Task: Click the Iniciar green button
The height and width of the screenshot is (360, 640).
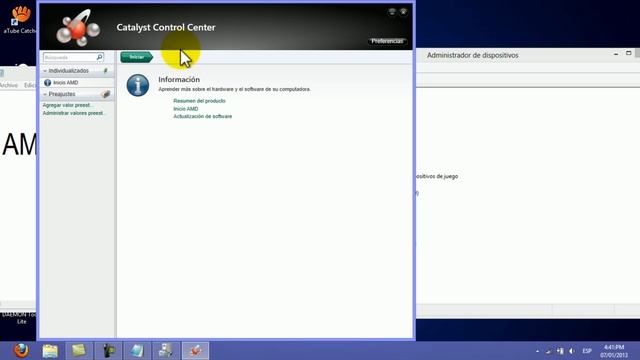Action: 136,57
